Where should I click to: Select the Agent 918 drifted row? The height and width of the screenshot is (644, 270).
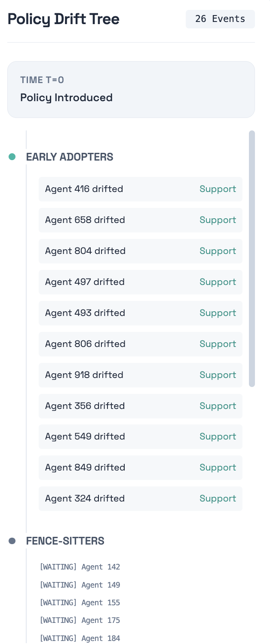(141, 375)
